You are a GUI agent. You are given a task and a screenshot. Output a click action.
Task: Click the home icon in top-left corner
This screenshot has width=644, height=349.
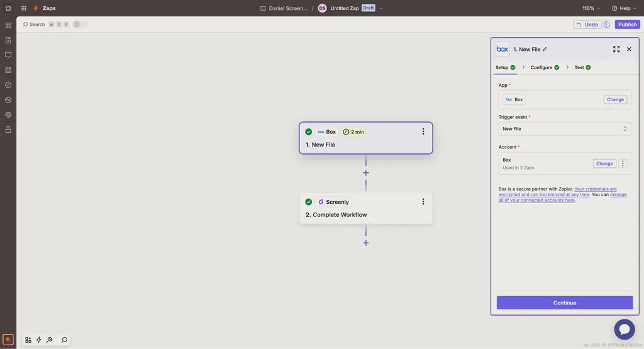pos(8,8)
